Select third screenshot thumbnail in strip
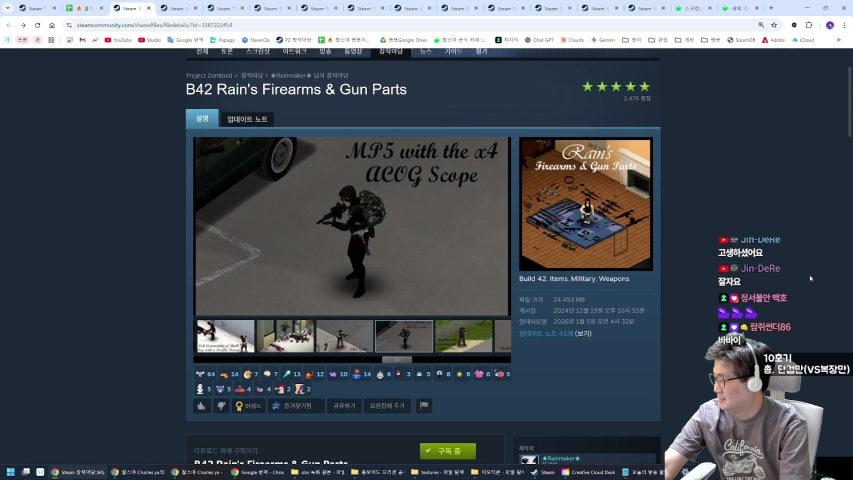This screenshot has width=853, height=480. [344, 336]
